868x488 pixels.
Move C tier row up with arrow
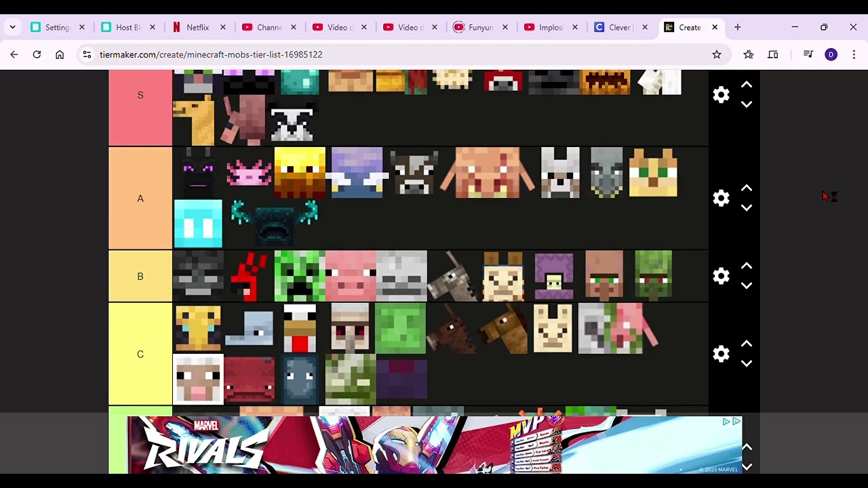coord(747,344)
